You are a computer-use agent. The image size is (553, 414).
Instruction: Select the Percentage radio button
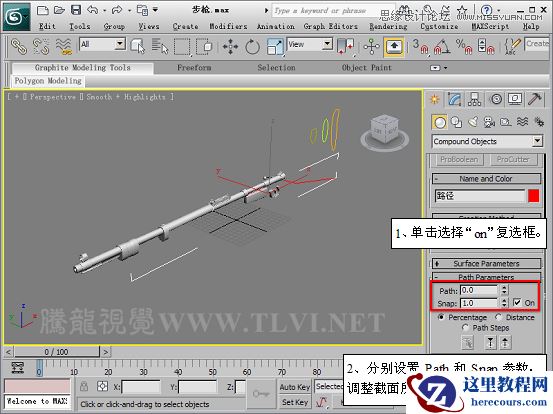coord(441,317)
